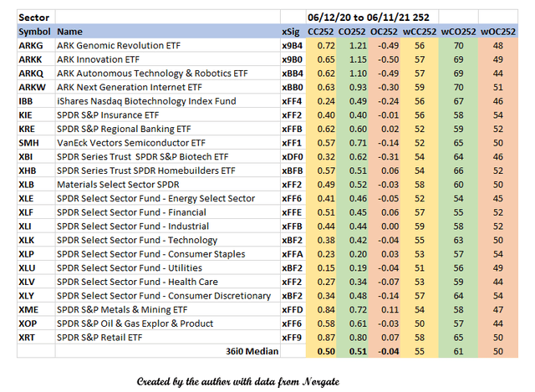Image resolution: width=535 pixels, height=392 pixels.
Task: Select ARKG CO252 value 1.21
Action: pos(352,45)
